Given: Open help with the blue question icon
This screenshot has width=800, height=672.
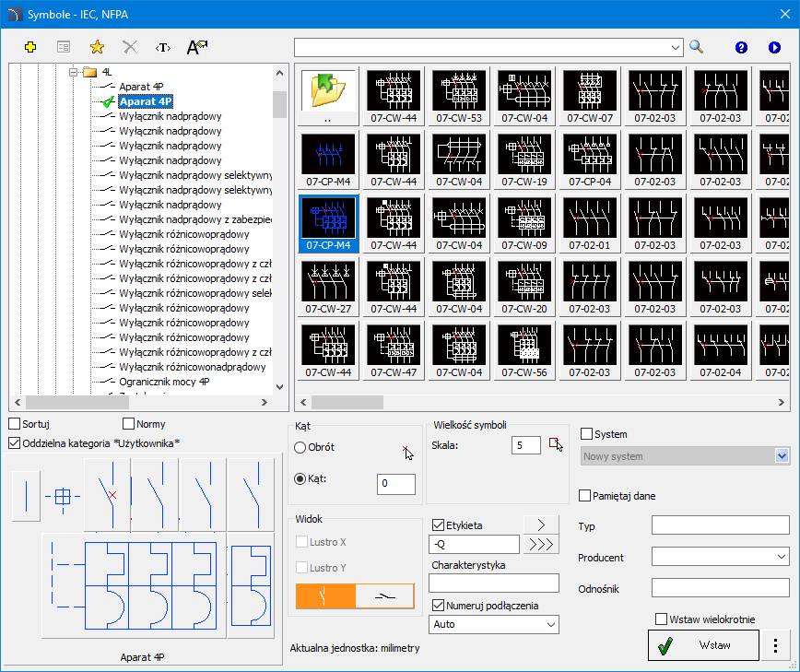Looking at the screenshot, I should [x=741, y=47].
